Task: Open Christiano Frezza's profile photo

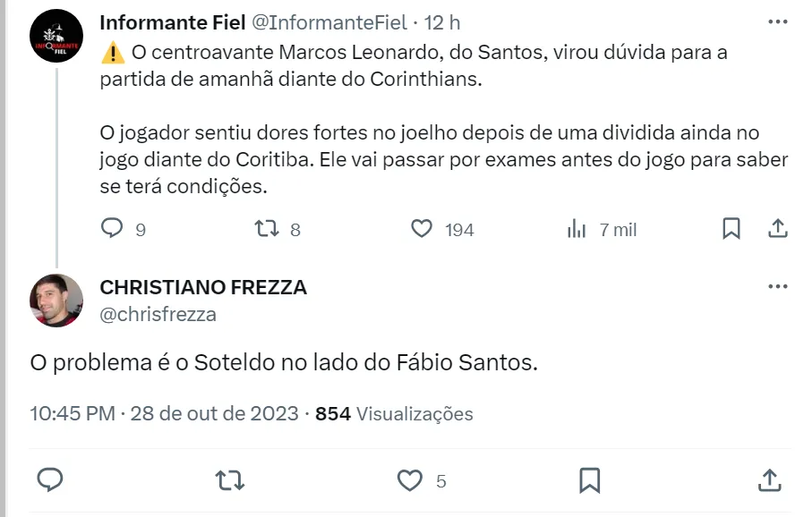Action: click(57, 301)
